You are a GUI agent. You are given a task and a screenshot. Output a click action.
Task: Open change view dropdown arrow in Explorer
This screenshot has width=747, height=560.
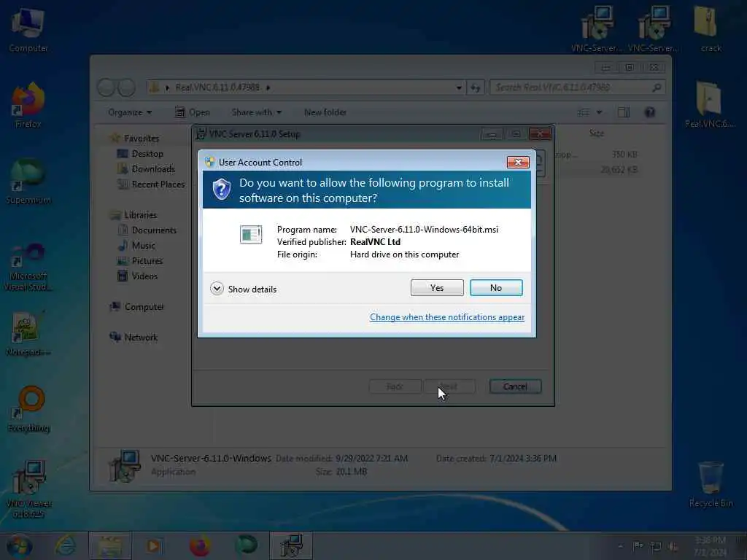(600, 112)
